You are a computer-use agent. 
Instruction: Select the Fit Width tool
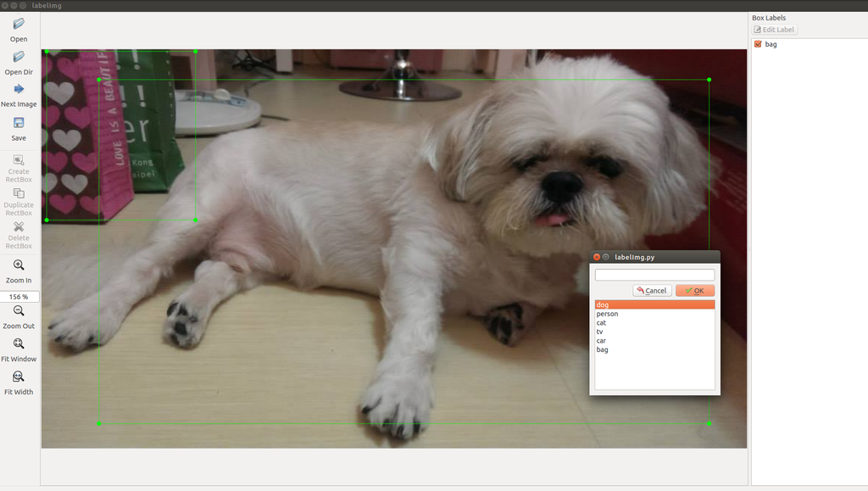19,377
